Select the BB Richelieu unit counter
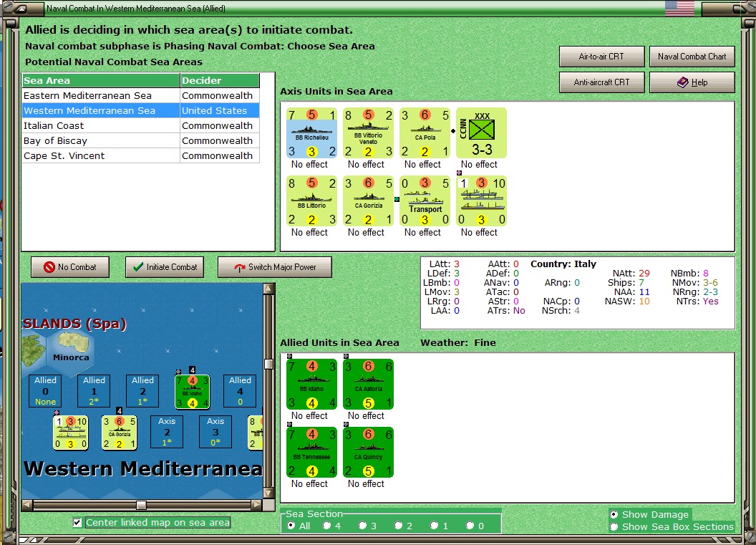756x545 pixels. point(311,133)
